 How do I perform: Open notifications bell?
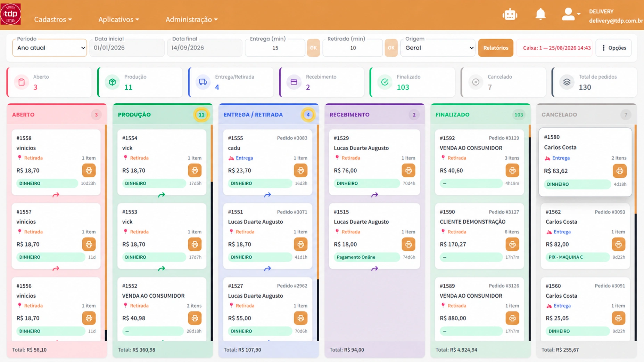point(540,14)
